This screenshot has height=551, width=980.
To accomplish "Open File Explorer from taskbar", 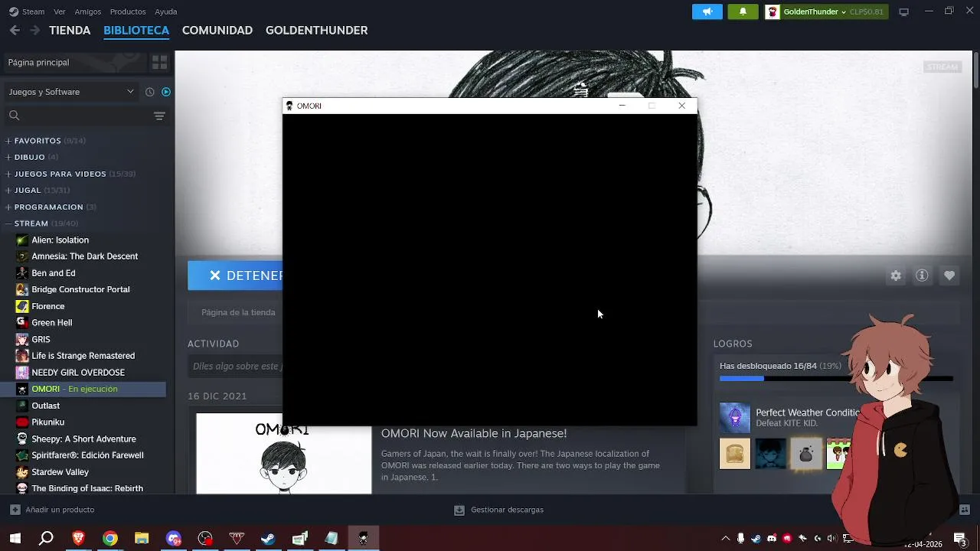I will (x=142, y=539).
